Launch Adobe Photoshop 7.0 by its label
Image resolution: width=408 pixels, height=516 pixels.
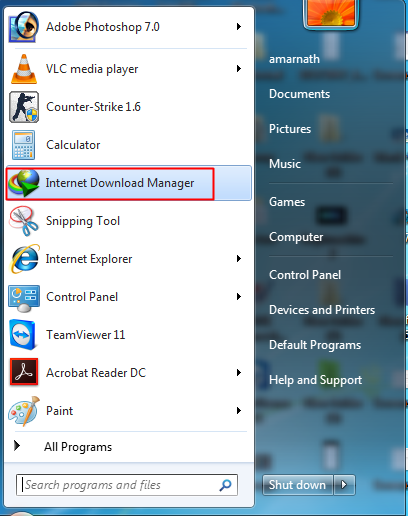click(x=103, y=27)
